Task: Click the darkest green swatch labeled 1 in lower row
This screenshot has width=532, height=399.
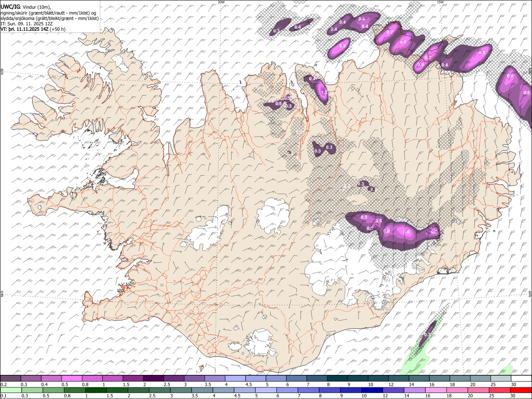Action: [96, 390]
